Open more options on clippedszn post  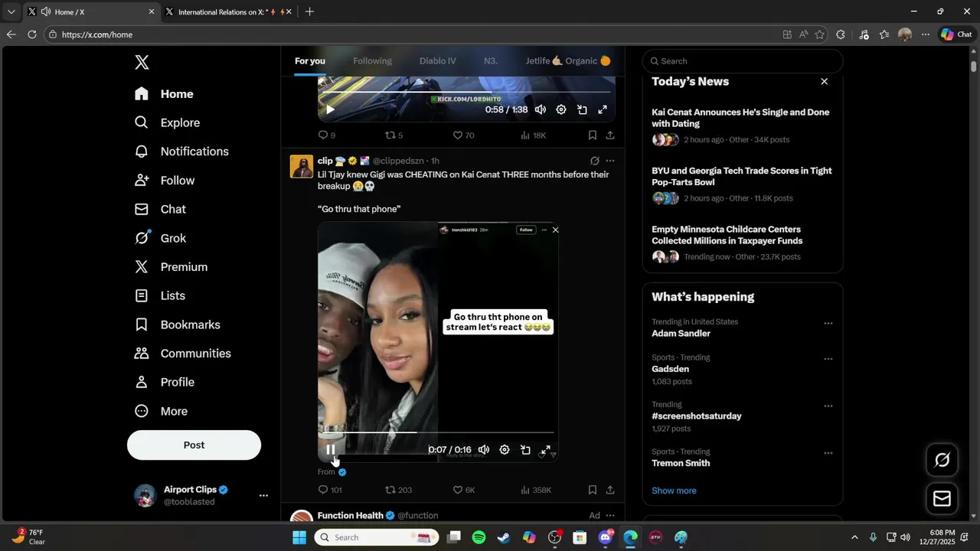coord(610,161)
